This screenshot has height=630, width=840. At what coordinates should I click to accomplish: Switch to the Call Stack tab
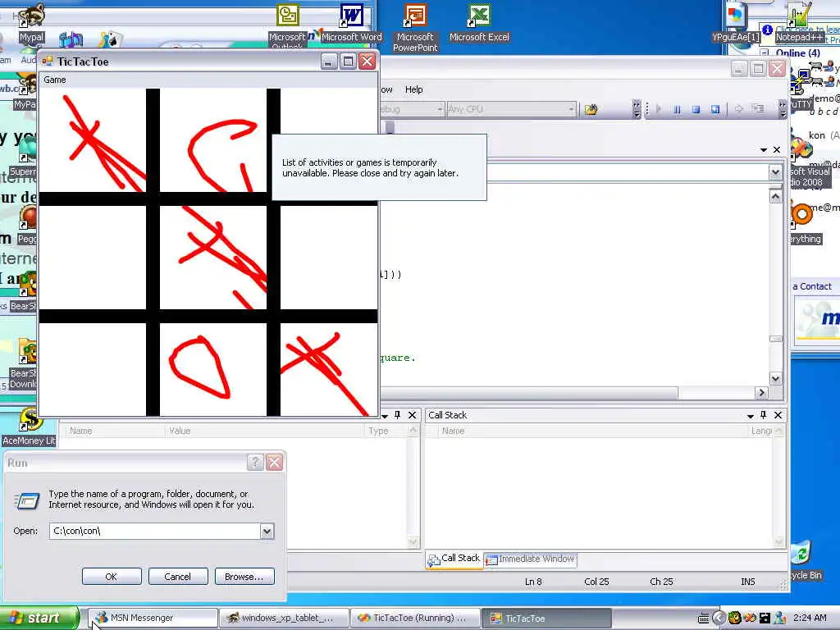click(454, 558)
